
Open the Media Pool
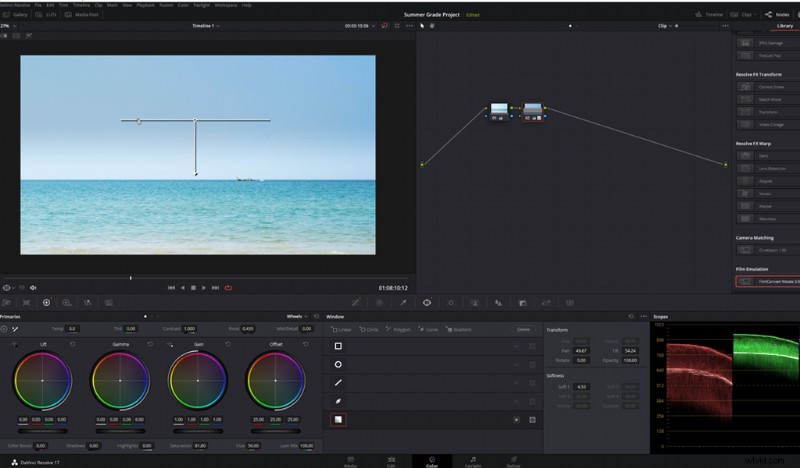pyautogui.click(x=82, y=15)
